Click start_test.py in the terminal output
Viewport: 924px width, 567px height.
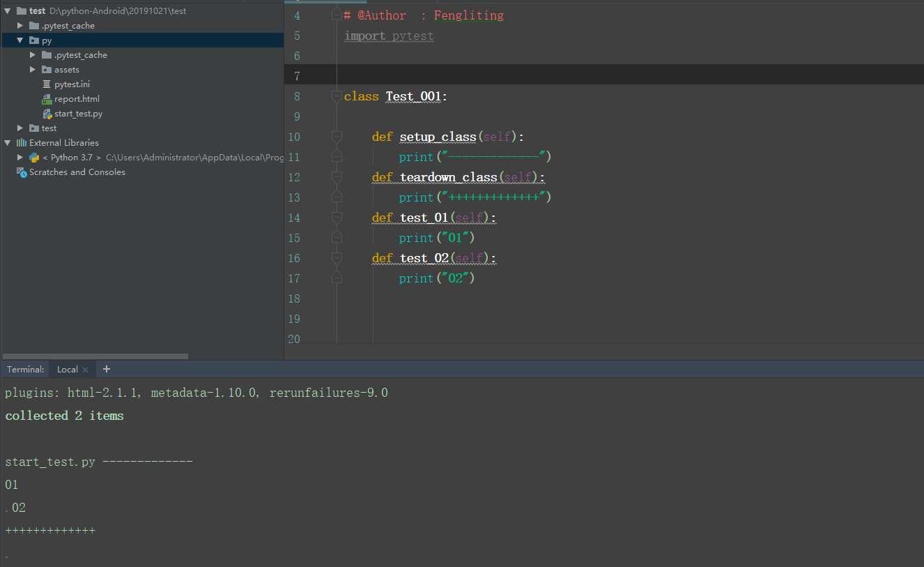coord(50,462)
